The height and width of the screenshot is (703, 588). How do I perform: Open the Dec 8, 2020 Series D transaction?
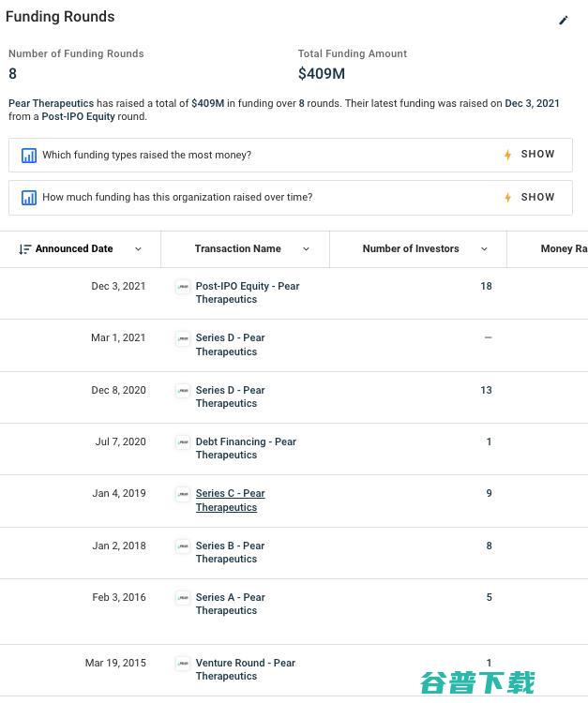[230, 396]
